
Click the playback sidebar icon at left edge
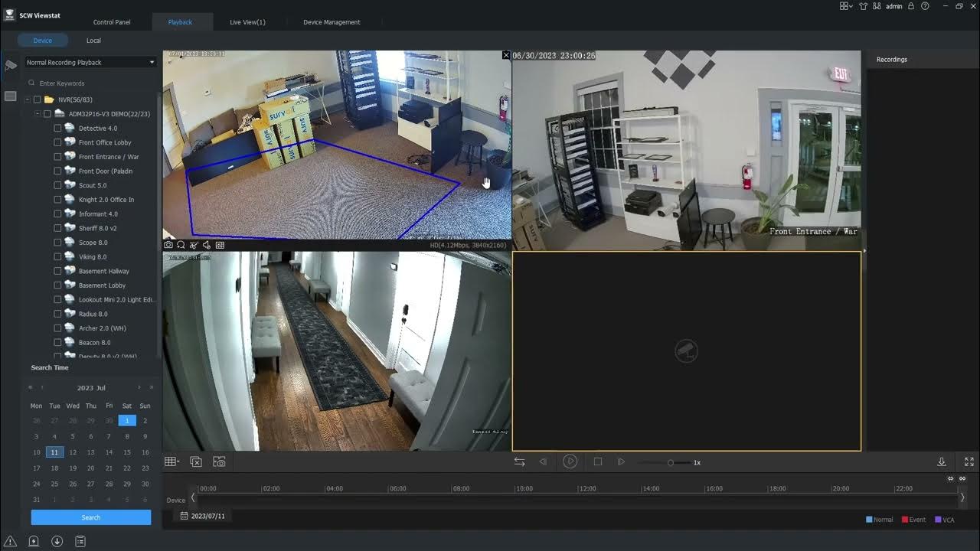tap(11, 66)
